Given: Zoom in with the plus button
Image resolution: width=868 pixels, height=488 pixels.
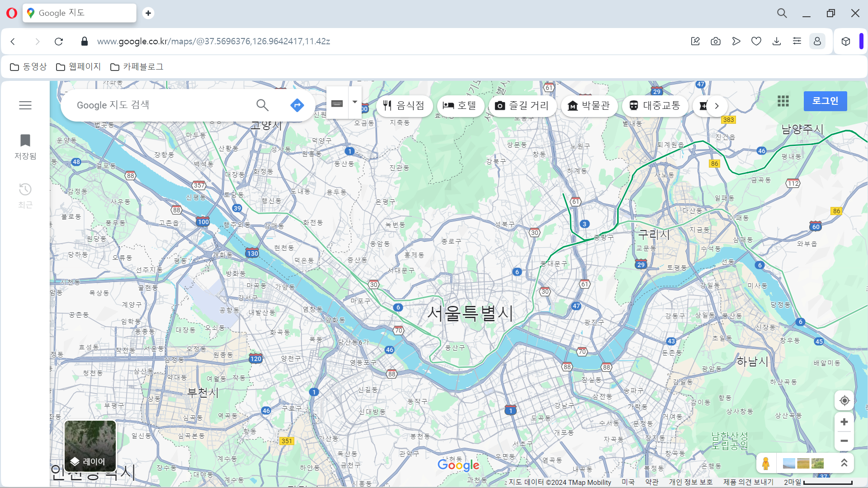Looking at the screenshot, I should pos(844,422).
